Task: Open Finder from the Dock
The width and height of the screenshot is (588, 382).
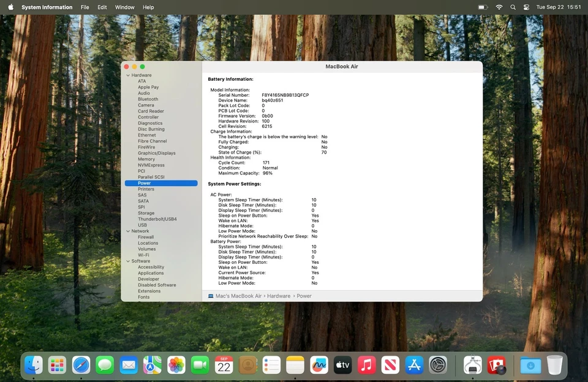Action: coord(33,365)
